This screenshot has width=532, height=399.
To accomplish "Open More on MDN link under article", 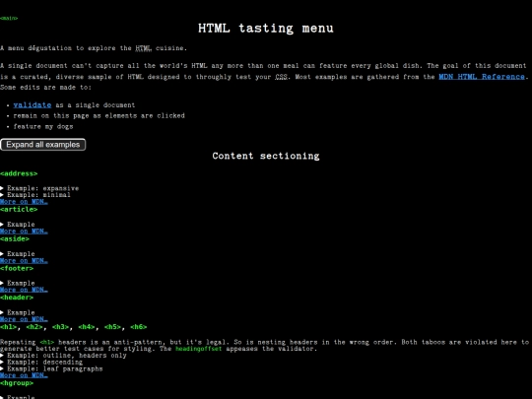I will pos(24,232).
